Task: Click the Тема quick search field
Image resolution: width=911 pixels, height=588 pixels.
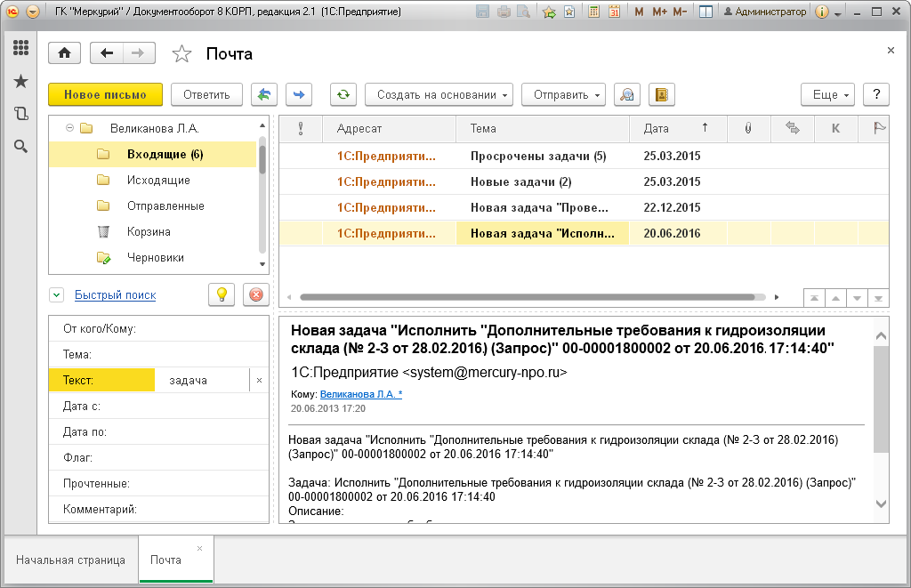Action: (159, 354)
